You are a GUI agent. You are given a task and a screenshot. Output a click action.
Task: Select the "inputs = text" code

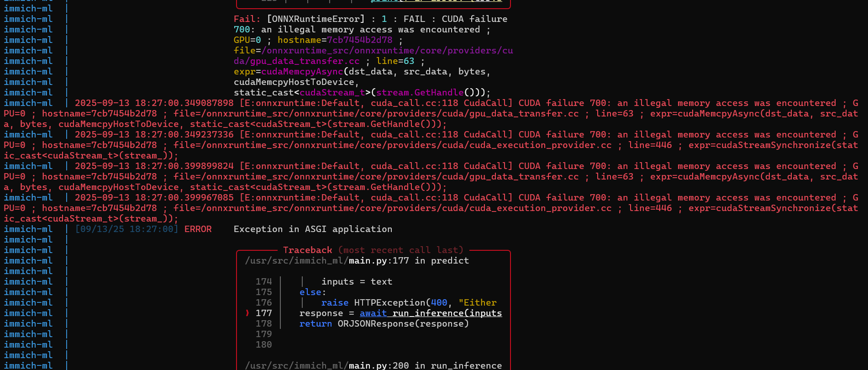(357, 281)
